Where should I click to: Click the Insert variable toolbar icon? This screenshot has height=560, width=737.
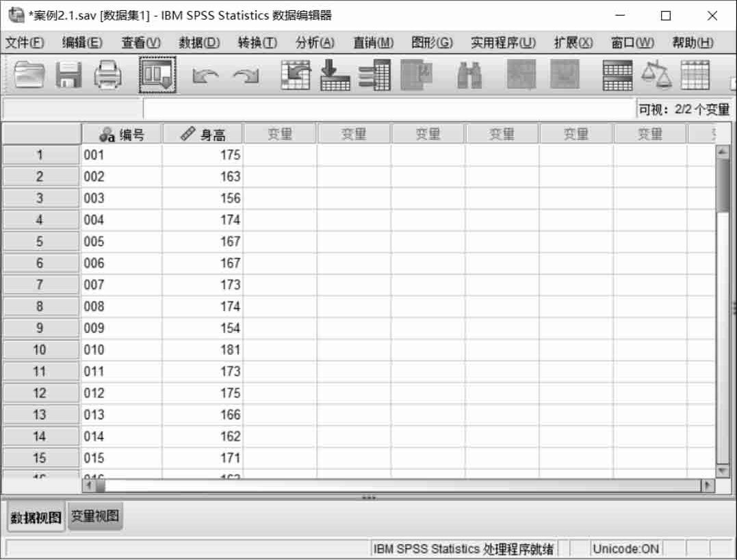[565, 75]
